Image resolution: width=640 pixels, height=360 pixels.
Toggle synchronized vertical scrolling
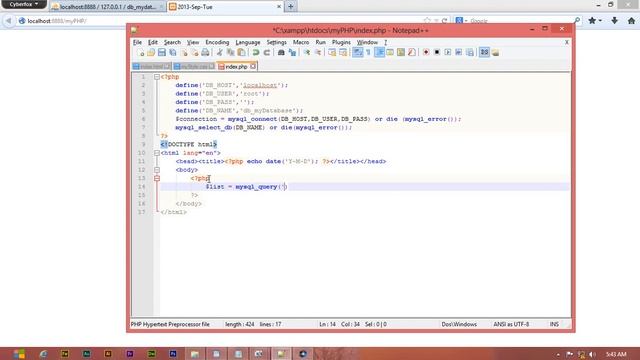click(x=332, y=53)
